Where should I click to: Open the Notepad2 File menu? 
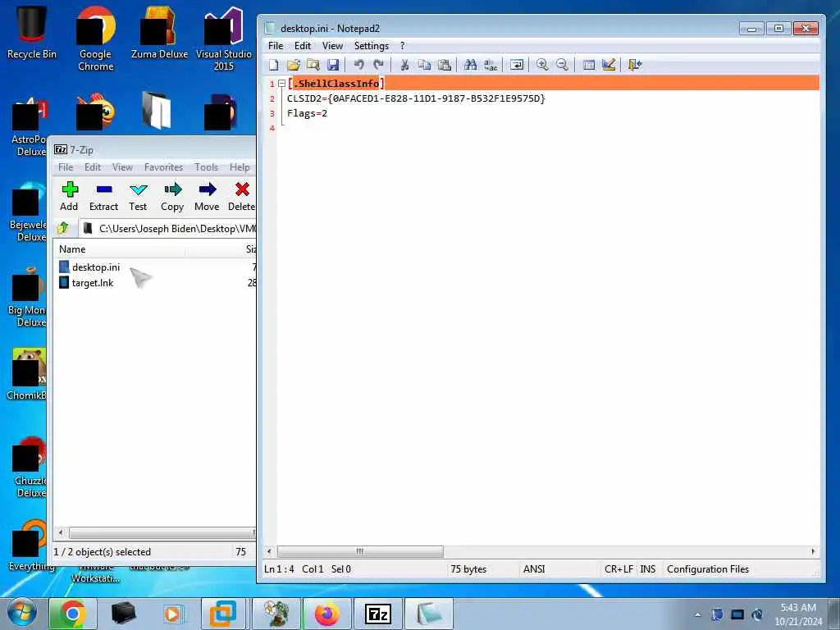click(x=276, y=46)
